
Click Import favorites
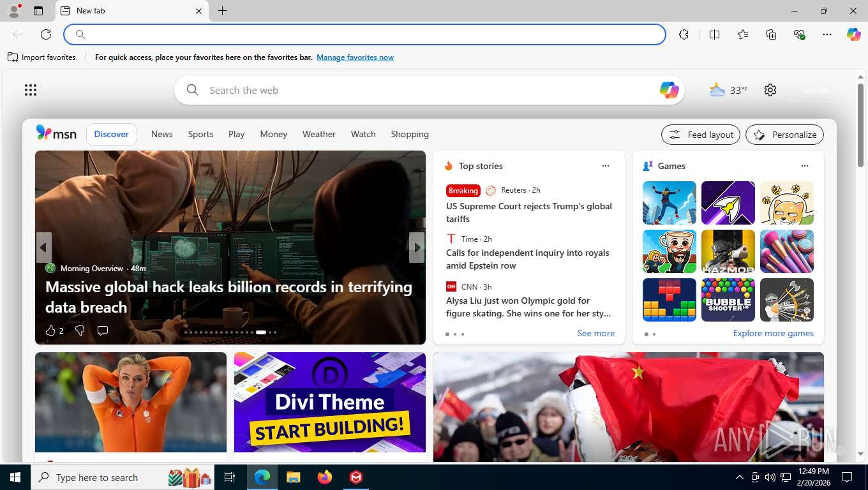coord(42,57)
